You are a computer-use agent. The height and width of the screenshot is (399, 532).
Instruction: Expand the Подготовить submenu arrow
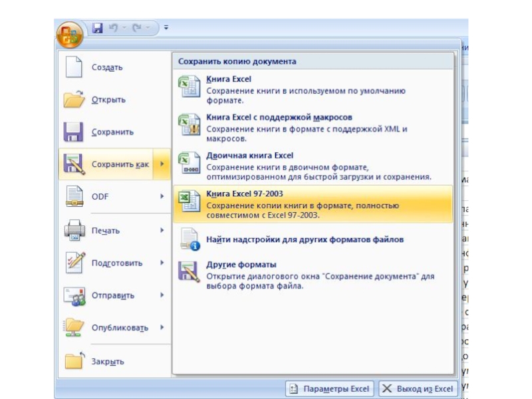click(162, 263)
